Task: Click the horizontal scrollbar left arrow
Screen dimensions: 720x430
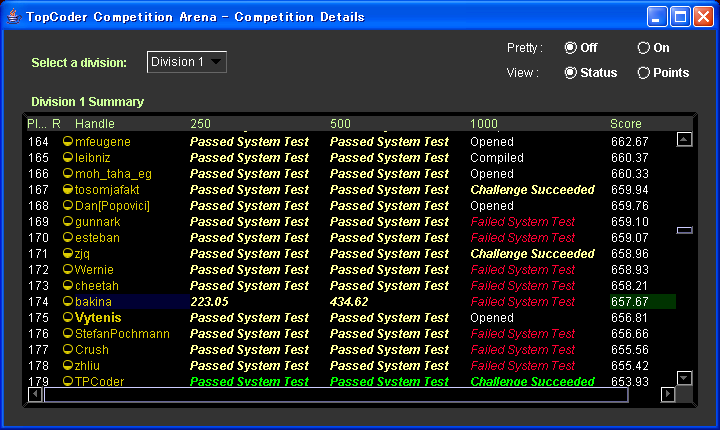Action: 35,394
